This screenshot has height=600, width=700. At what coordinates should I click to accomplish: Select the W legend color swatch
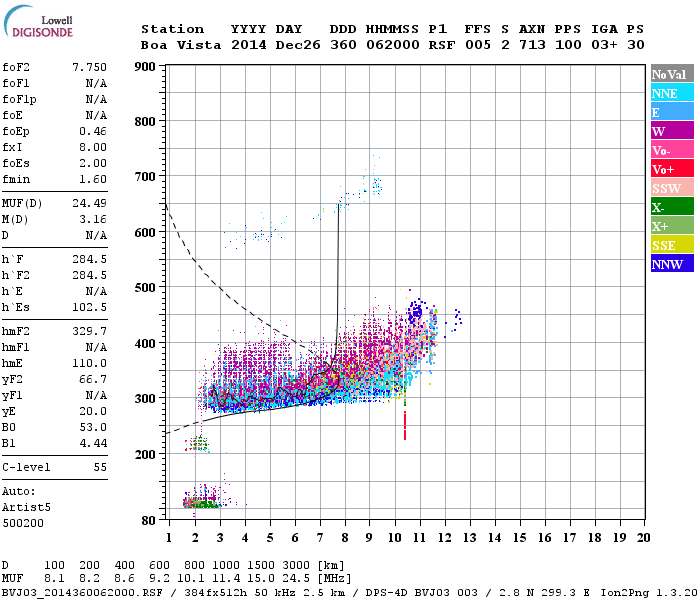click(672, 131)
